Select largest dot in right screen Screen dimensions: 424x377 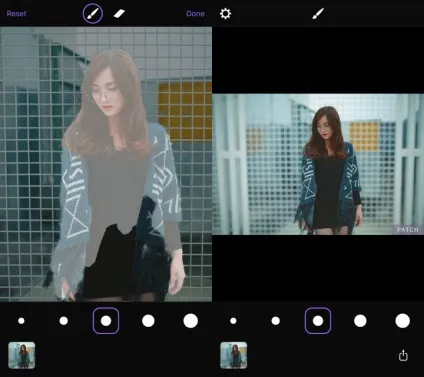[x=403, y=321]
